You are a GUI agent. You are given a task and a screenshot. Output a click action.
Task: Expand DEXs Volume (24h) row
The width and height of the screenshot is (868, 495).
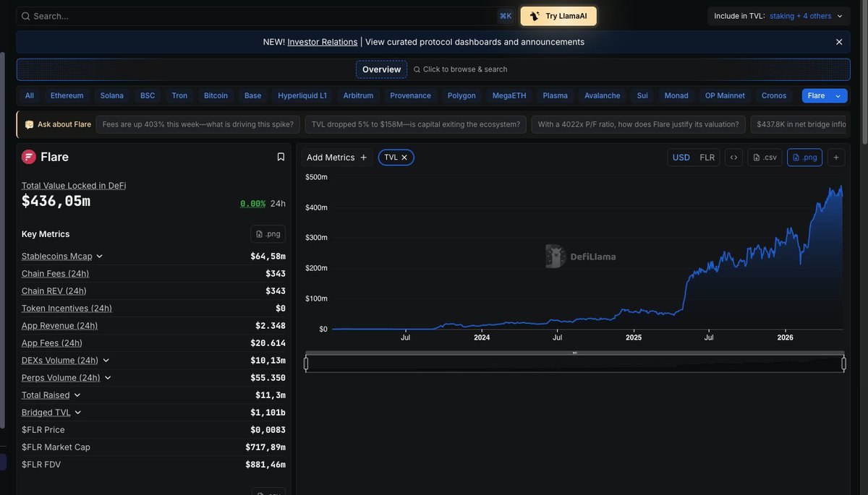point(106,361)
